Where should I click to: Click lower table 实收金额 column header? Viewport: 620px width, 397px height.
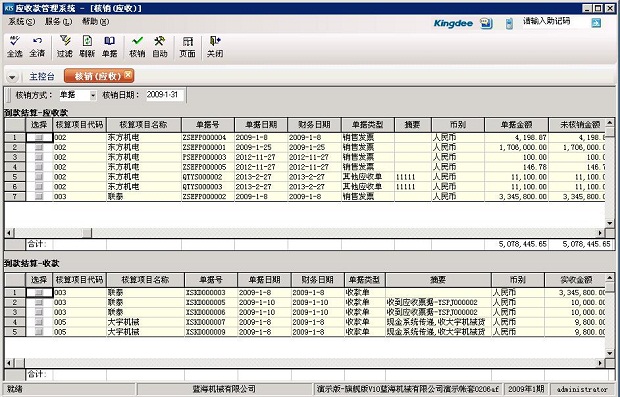click(x=575, y=280)
